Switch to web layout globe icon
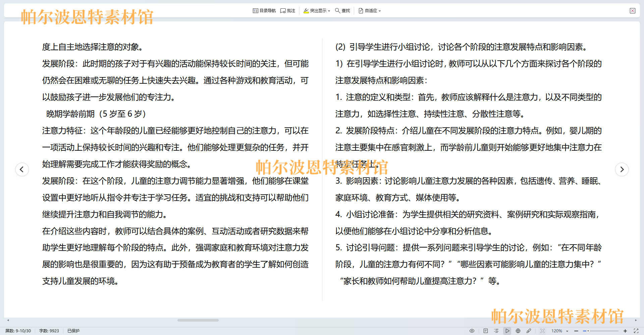This screenshot has width=644, height=335. click(518, 331)
